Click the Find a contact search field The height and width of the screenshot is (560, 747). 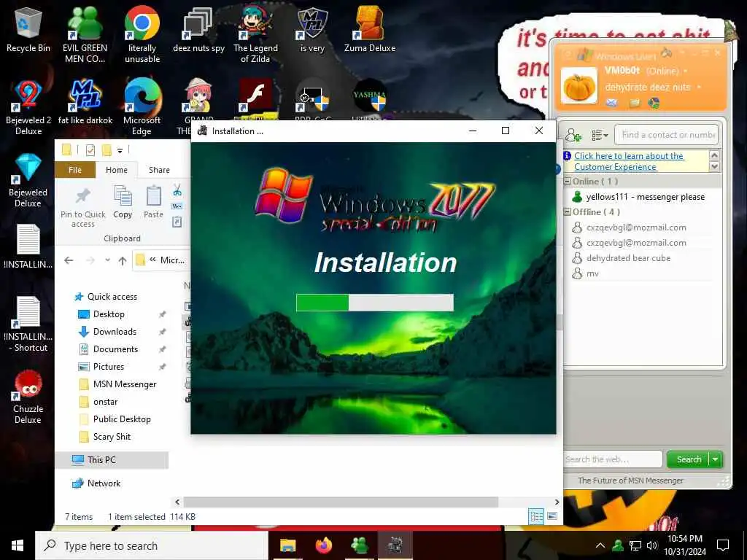pos(666,135)
